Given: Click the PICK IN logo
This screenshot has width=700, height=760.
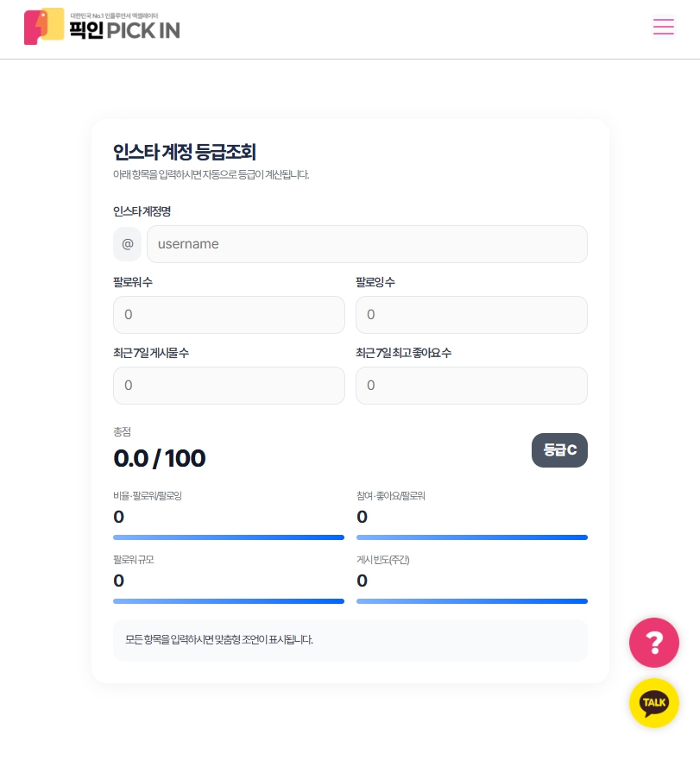Looking at the screenshot, I should click(102, 27).
